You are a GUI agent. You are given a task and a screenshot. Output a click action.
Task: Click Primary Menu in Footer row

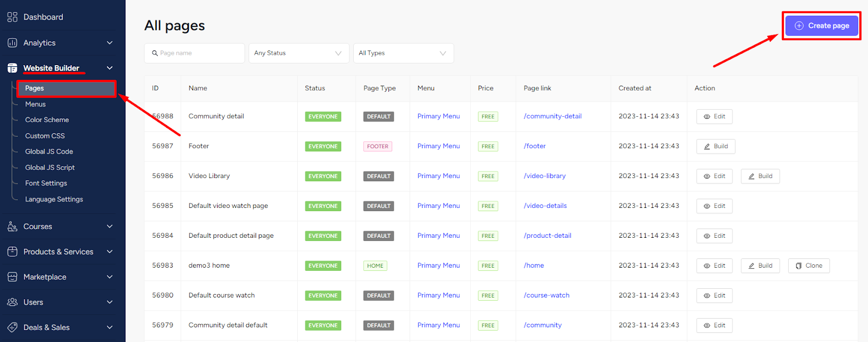tap(438, 146)
